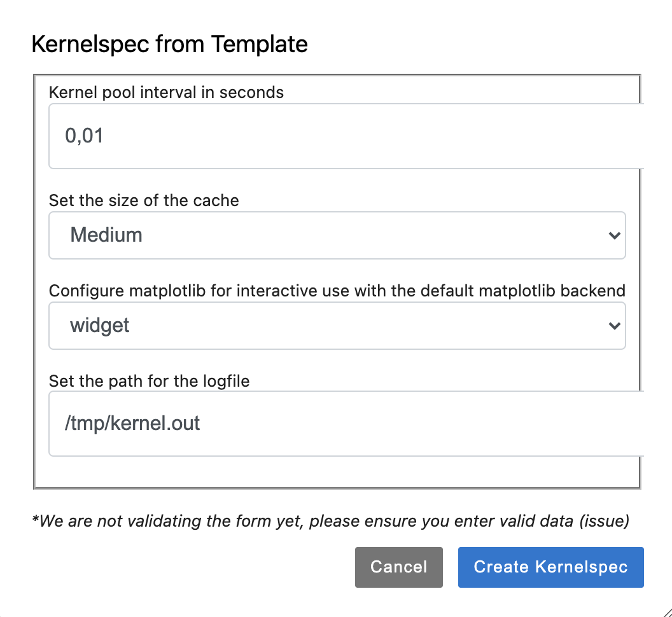Viewport: 672px width, 617px height.
Task: Click the chevron arrow on the matplotlib backend selector
Action: [x=615, y=326]
